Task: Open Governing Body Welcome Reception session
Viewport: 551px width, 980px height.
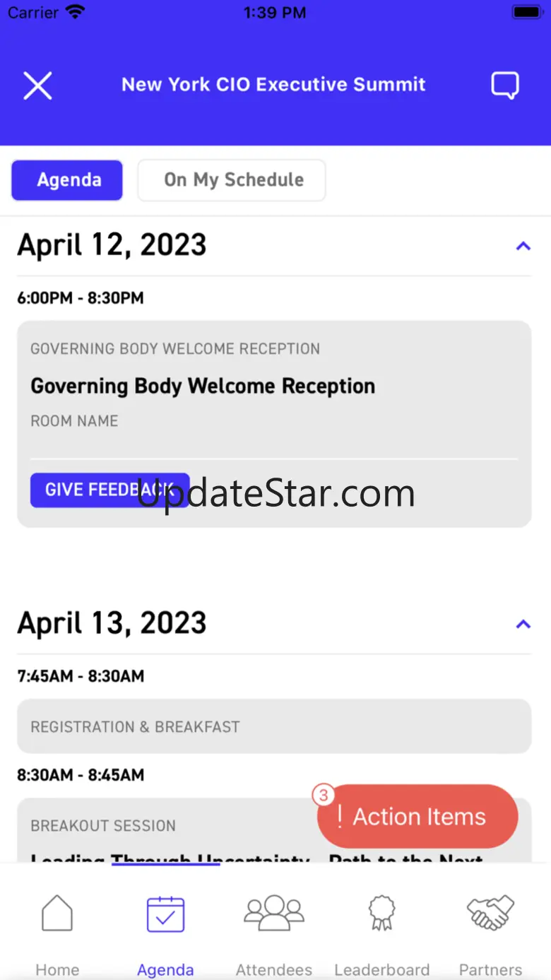Action: pyautogui.click(x=203, y=386)
